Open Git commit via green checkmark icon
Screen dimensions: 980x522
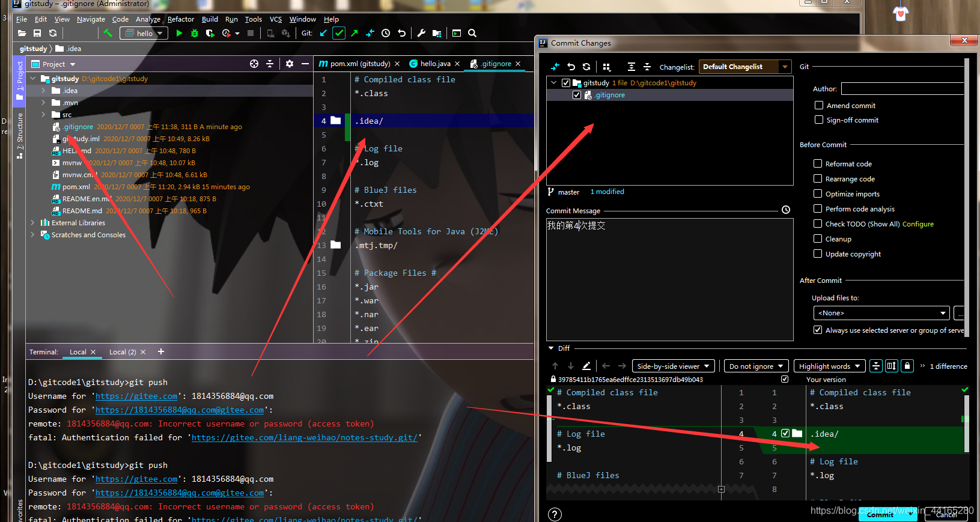(x=339, y=33)
